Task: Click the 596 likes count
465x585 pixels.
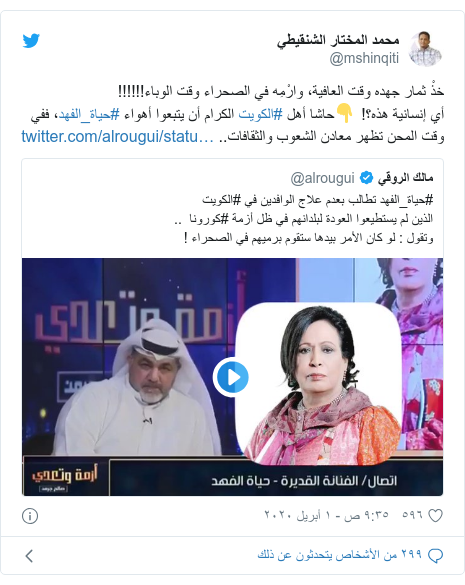Action: pos(412,515)
